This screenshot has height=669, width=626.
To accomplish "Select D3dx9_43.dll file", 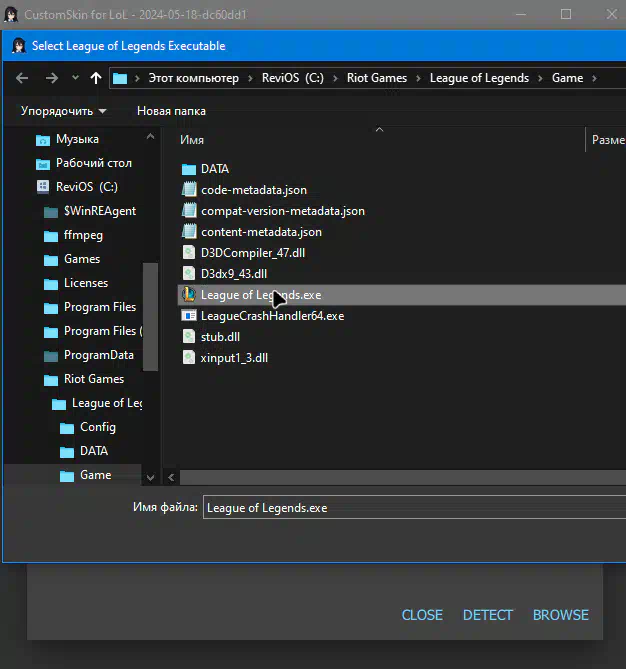I will 234,274.
